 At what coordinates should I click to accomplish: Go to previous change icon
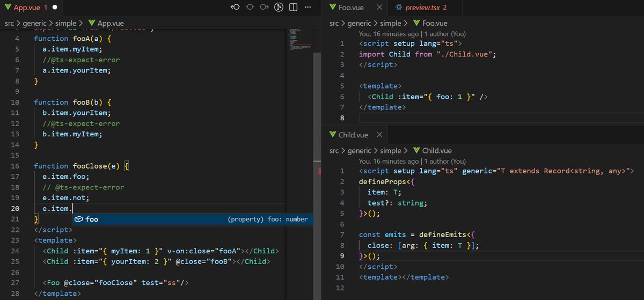pos(235,8)
